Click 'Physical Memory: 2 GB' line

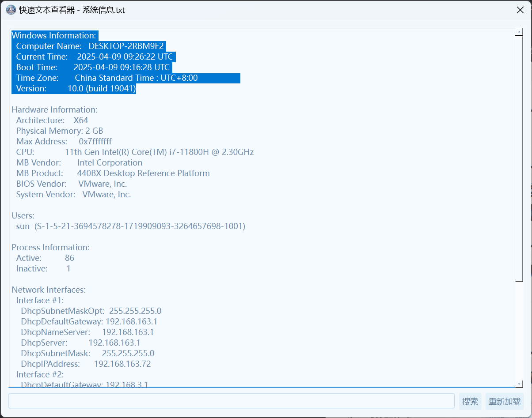tap(60, 131)
